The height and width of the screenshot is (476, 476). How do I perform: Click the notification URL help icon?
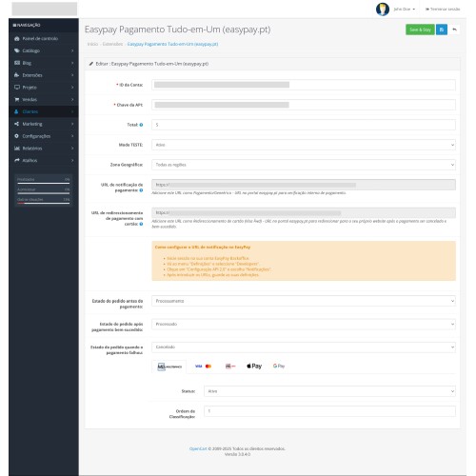141,190
